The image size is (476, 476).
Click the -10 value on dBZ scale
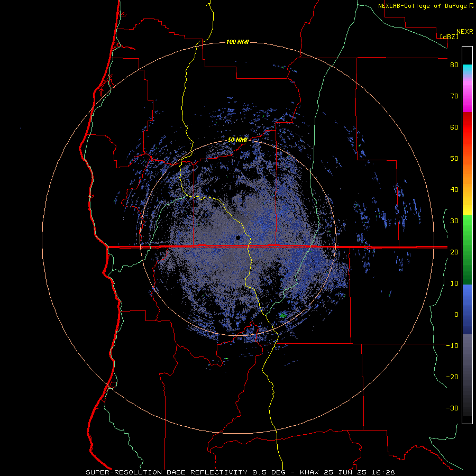click(452, 346)
